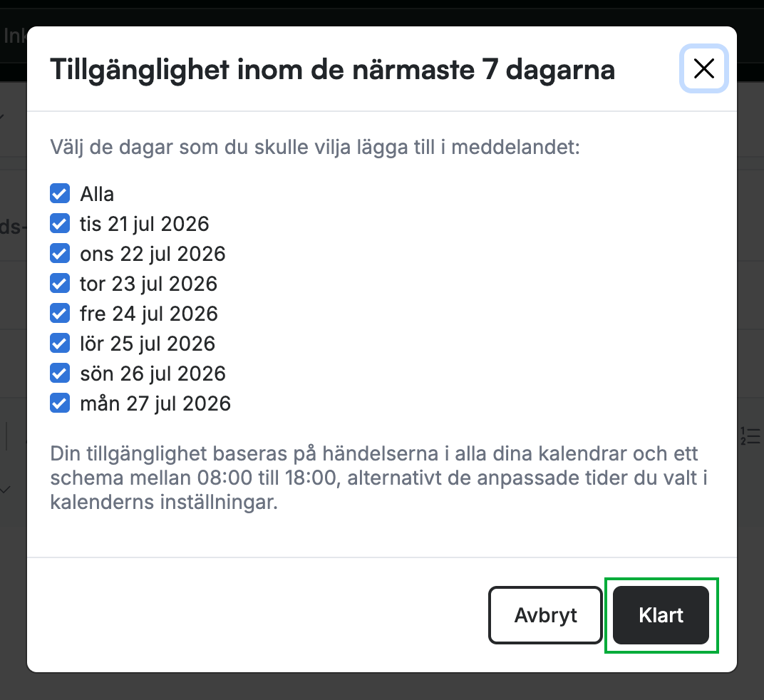Deselect the tor 23 jul 2026 checkbox
Screen dimensions: 764x700
click(60, 284)
